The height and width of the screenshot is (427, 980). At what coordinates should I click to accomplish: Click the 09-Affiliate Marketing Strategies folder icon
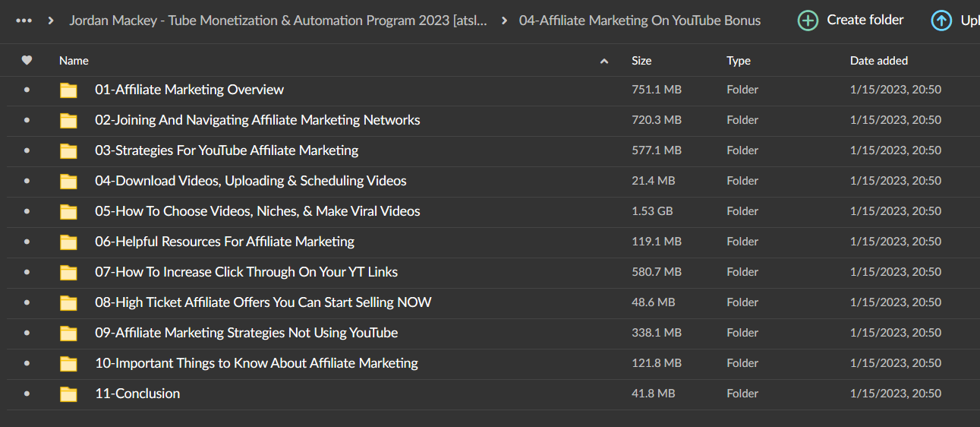[69, 333]
